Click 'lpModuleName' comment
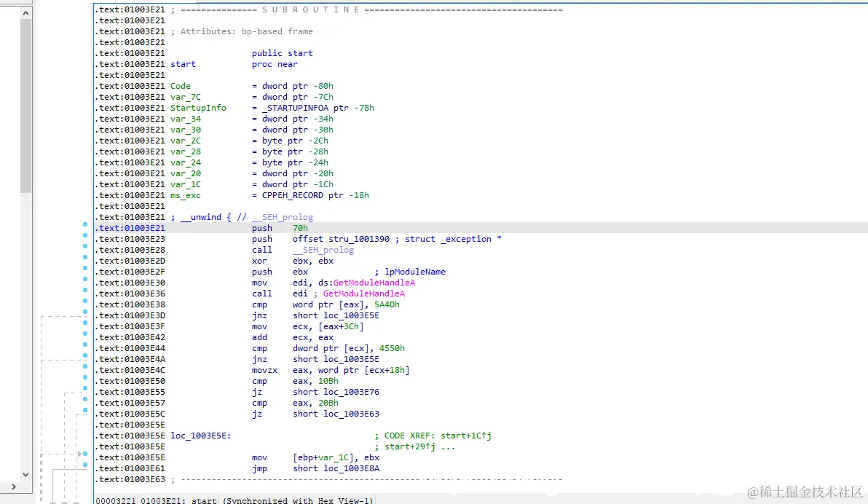868x504 pixels. click(x=415, y=272)
